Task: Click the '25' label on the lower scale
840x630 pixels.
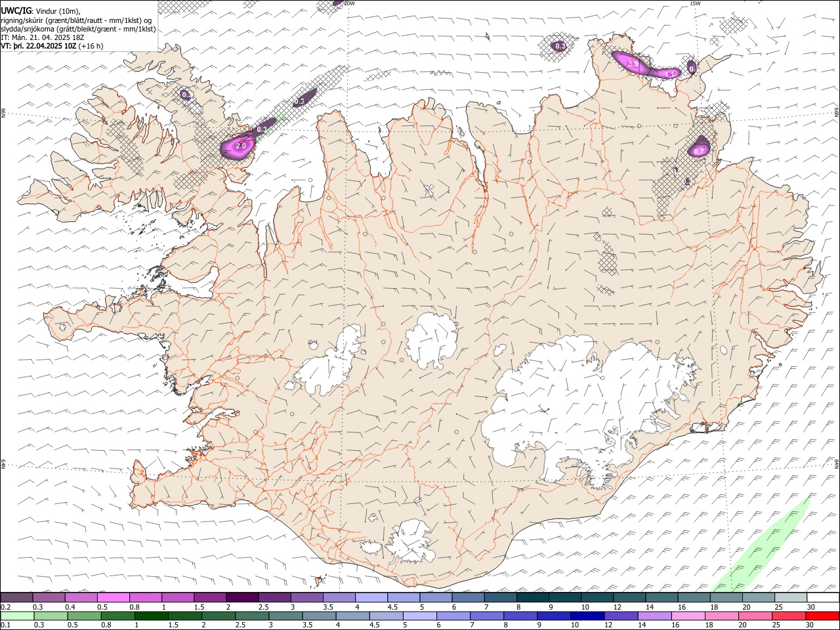Action: pyautogui.click(x=777, y=625)
